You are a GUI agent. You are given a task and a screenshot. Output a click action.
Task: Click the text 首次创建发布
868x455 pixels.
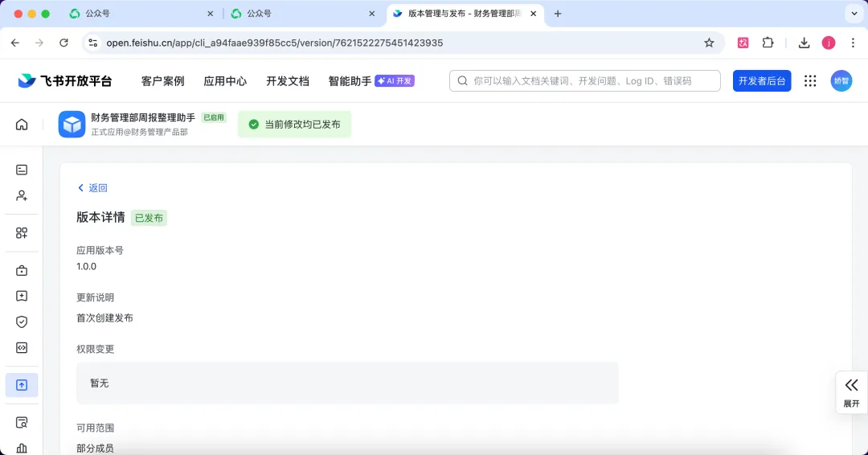coord(104,318)
